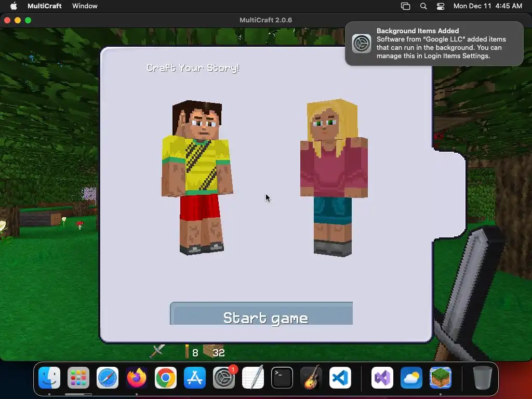Open the Trash from the Dock
Viewport: 532px width, 399px height.
(483, 378)
